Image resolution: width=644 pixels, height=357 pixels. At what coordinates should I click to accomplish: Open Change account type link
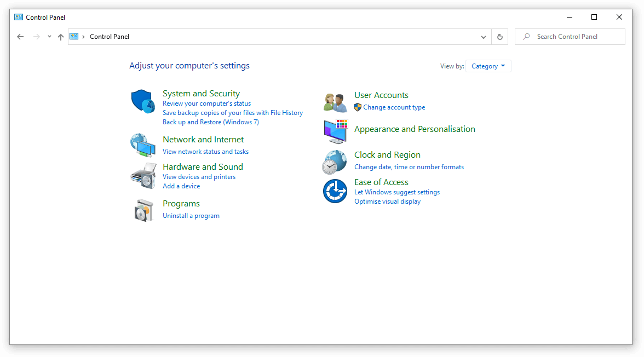pos(394,107)
